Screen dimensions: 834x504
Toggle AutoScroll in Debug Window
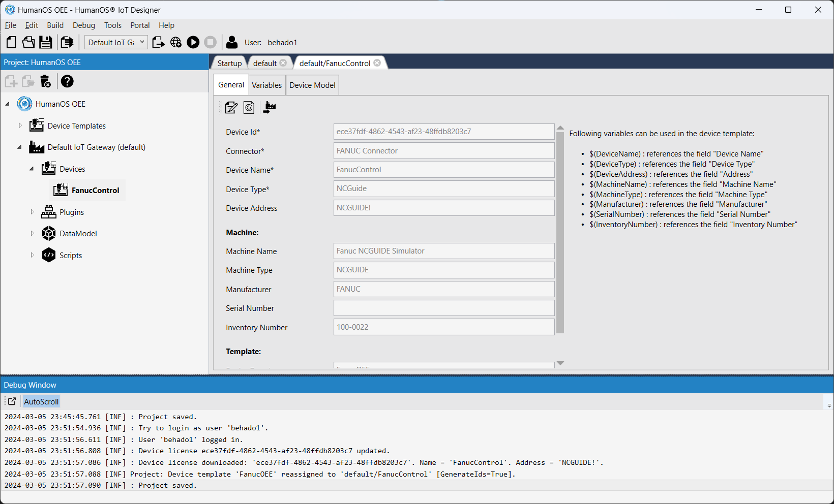[41, 401]
